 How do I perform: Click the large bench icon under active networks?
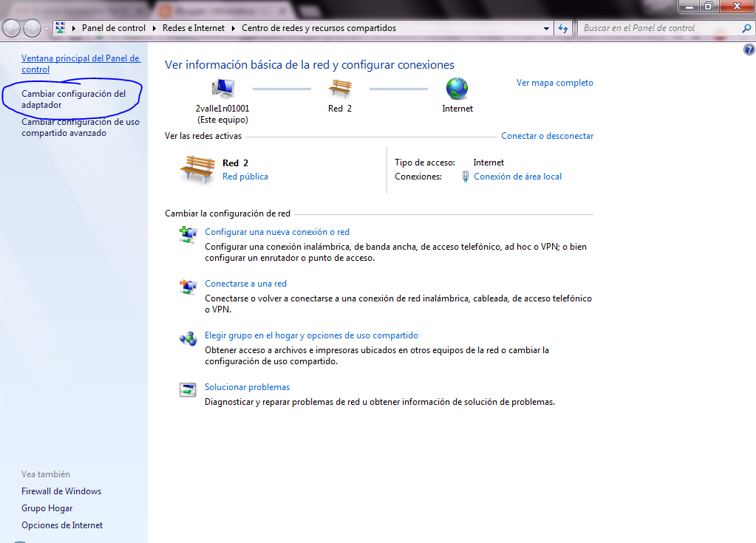point(197,170)
